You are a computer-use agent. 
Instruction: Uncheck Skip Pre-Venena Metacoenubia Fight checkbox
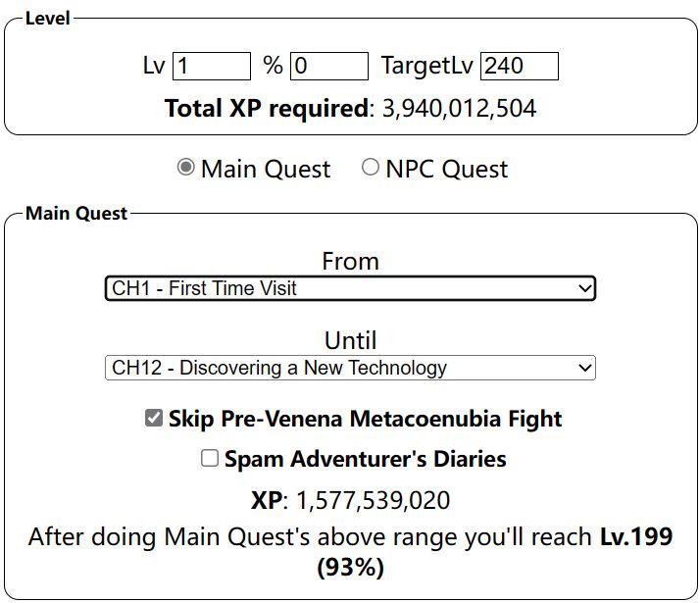click(x=153, y=419)
